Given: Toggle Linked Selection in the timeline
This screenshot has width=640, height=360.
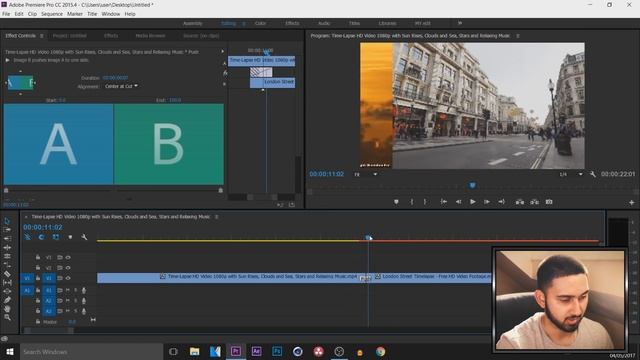Looking at the screenshot, I should pos(56,237).
